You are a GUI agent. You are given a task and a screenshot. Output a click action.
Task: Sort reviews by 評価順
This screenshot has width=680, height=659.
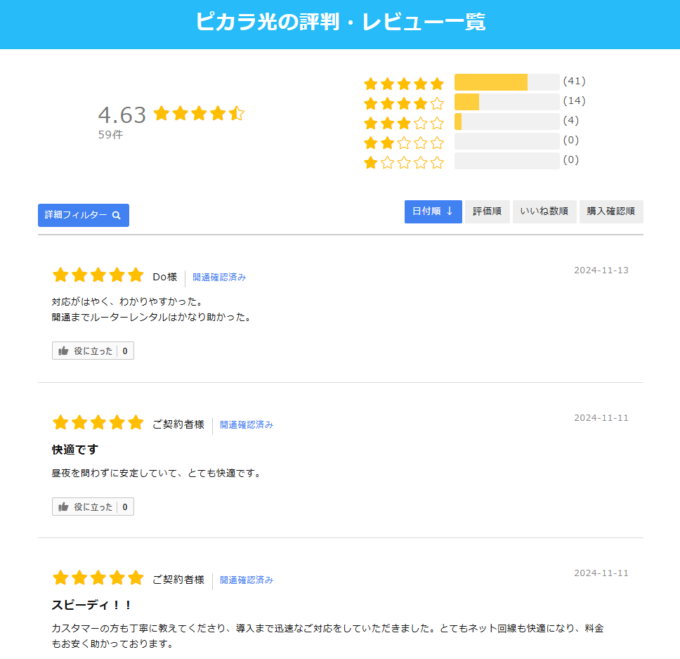click(x=487, y=212)
